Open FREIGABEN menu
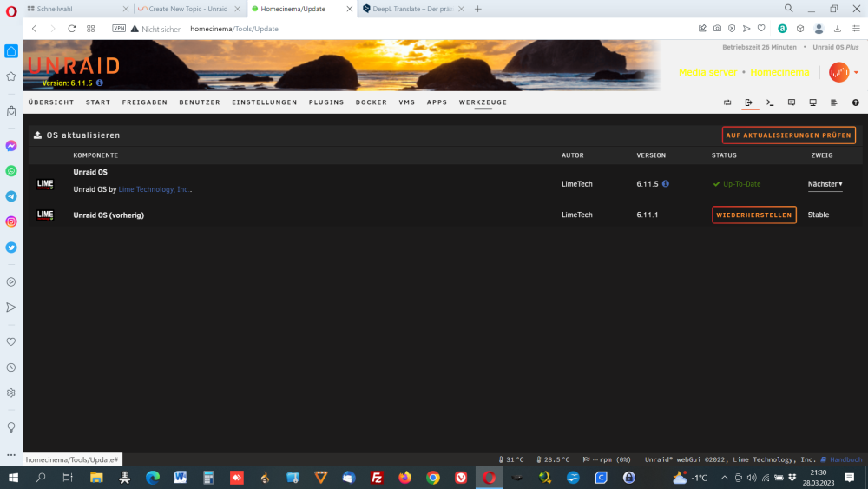Screen dimensions: 868x489 click(144, 102)
